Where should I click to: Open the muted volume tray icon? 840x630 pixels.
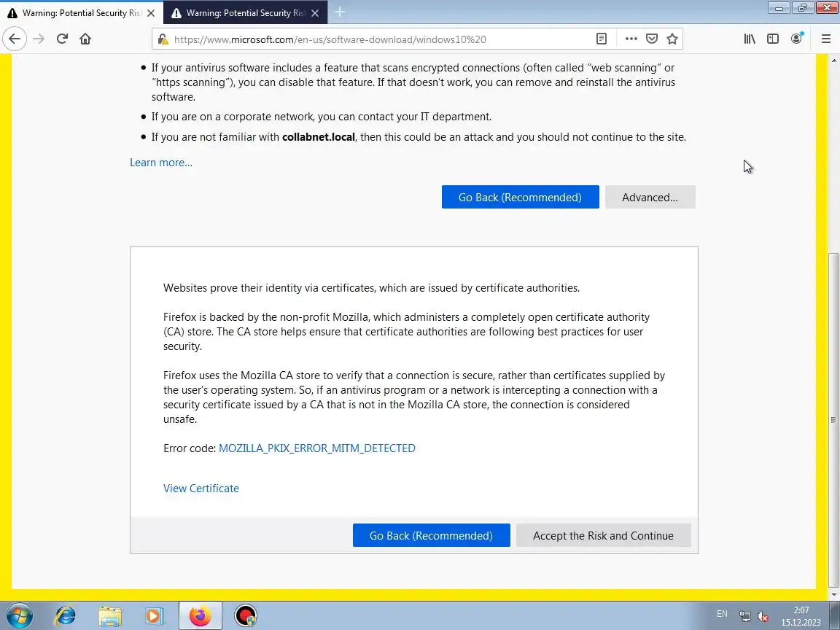coord(762,617)
